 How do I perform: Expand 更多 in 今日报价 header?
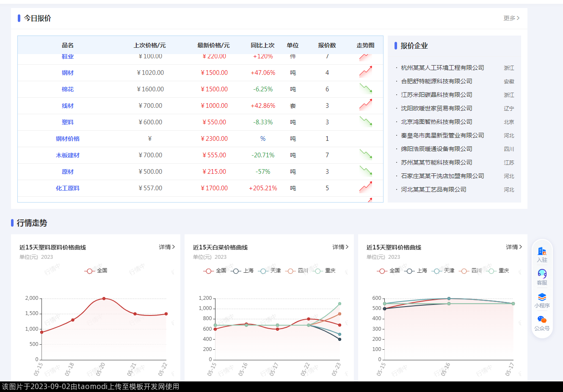pos(511,18)
